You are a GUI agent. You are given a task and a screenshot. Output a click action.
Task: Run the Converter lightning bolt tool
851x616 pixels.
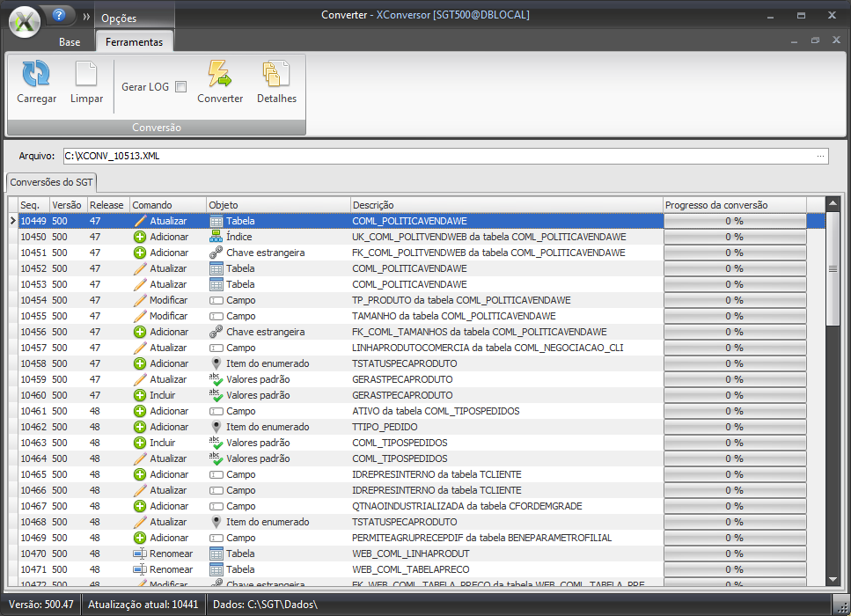point(219,74)
